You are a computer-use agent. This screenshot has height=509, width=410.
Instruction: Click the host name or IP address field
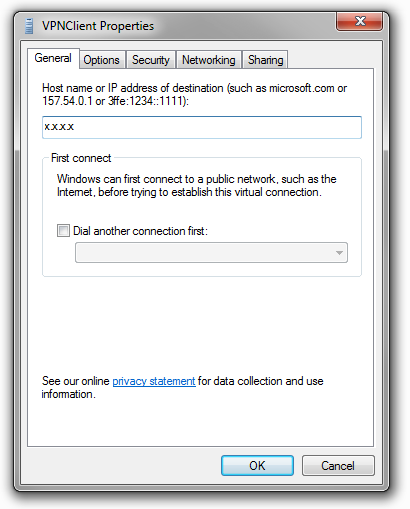(202, 127)
